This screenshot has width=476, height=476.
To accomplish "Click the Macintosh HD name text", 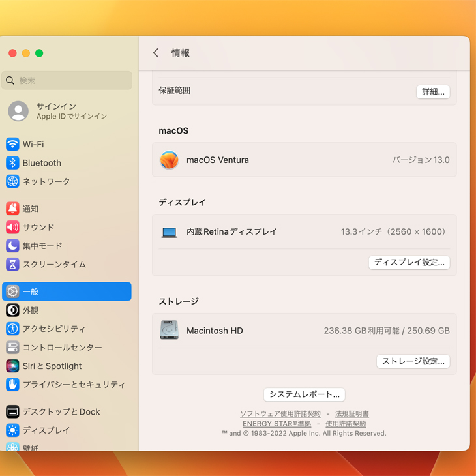I will pyautogui.click(x=215, y=331).
